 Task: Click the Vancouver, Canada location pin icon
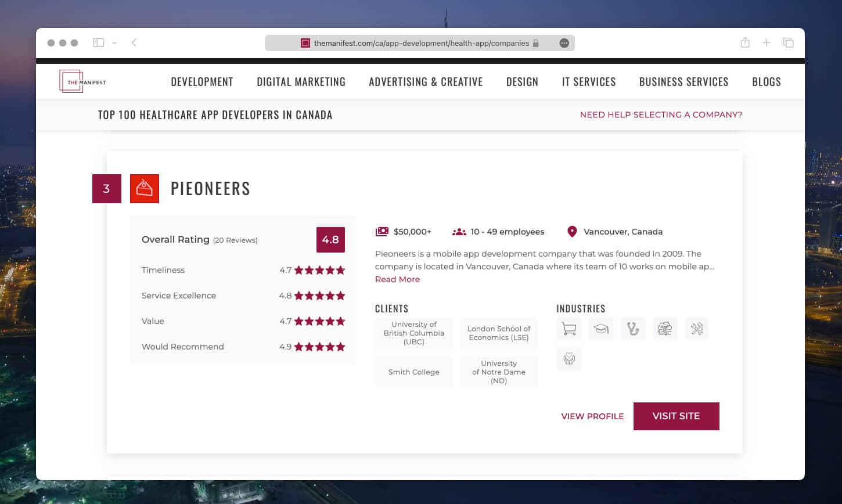(572, 232)
